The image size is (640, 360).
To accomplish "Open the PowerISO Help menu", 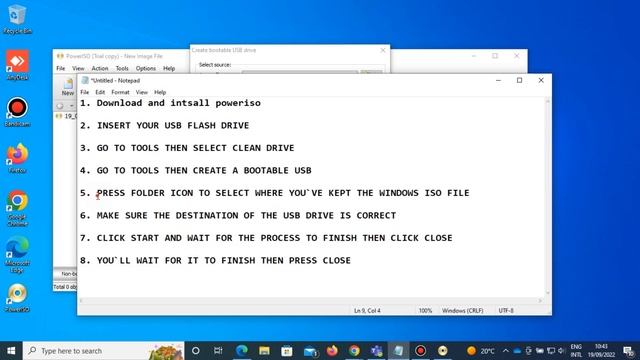I will [x=169, y=68].
